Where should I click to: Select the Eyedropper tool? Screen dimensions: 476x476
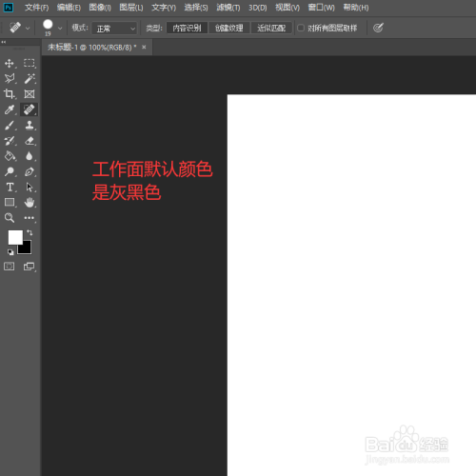tap(10, 109)
